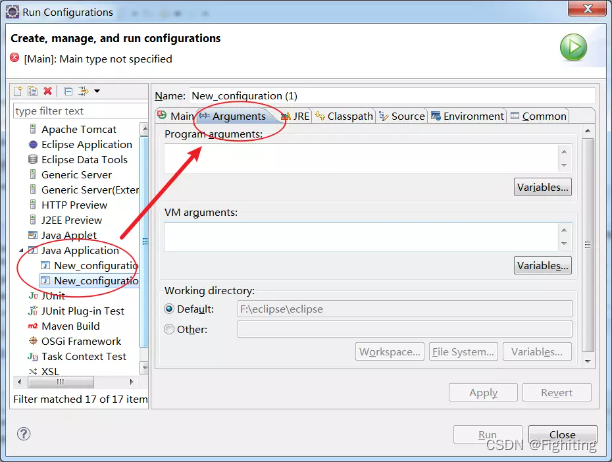
Task: Click the JUnit Plug-in Test icon
Action: tap(33, 311)
